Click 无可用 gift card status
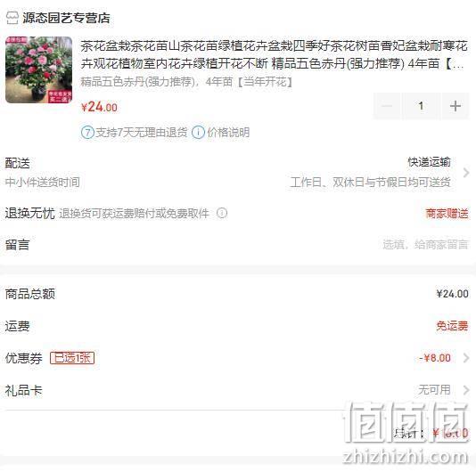The height and width of the screenshot is (472, 476). click(x=434, y=390)
